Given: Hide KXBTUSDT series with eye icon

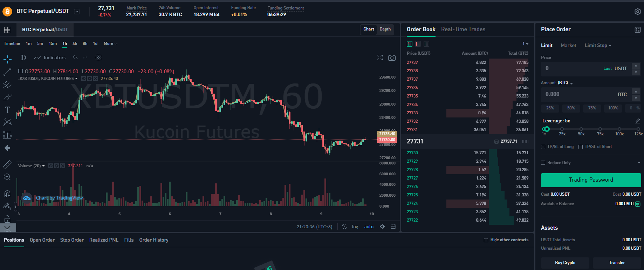Looking at the screenshot, I should (84, 79).
